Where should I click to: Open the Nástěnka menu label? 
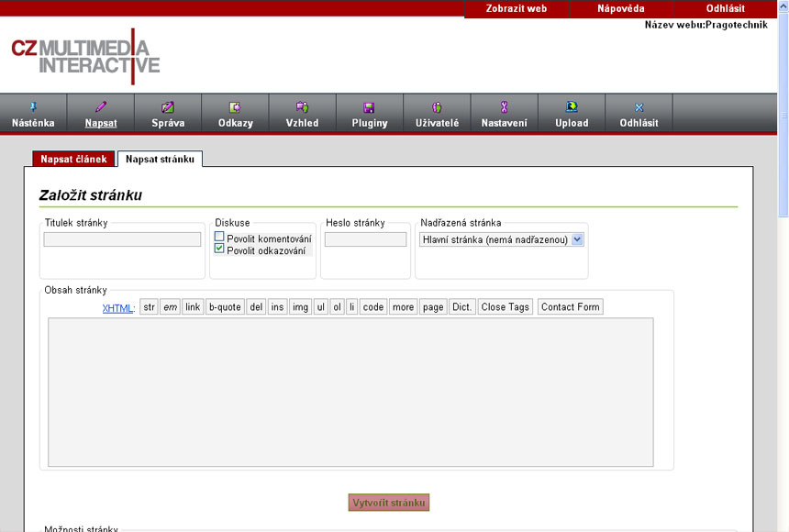coord(33,123)
